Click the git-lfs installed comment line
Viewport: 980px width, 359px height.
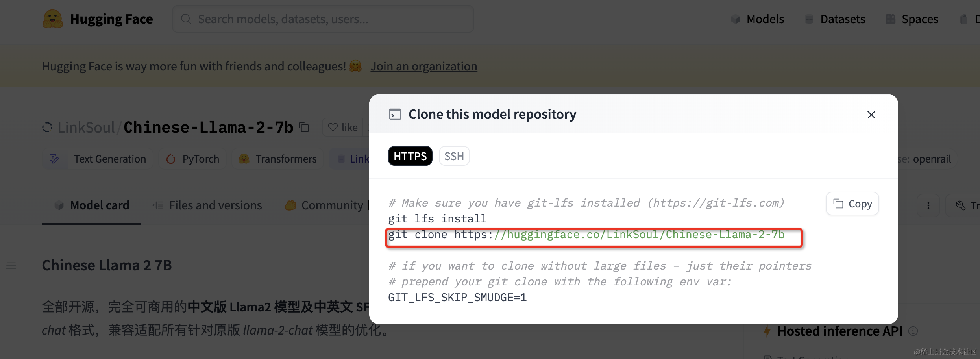point(586,203)
